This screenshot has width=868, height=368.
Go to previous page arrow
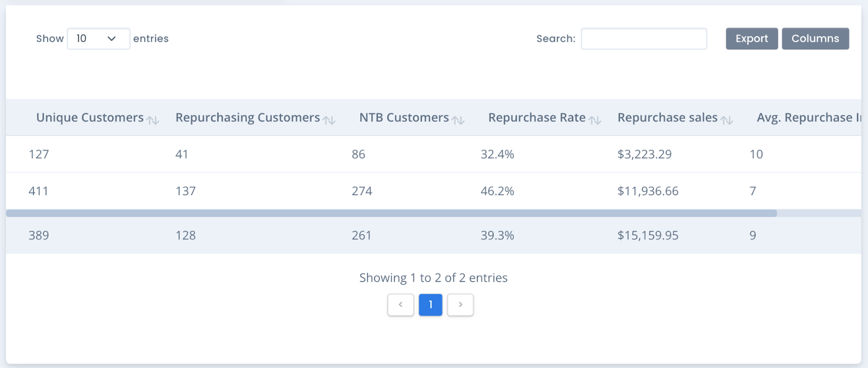[400, 305]
